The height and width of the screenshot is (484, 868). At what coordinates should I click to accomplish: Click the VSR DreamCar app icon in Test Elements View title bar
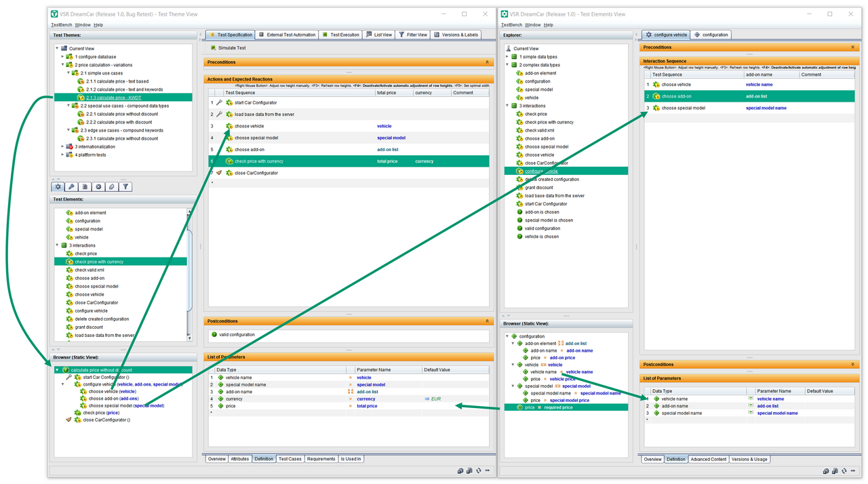505,14
